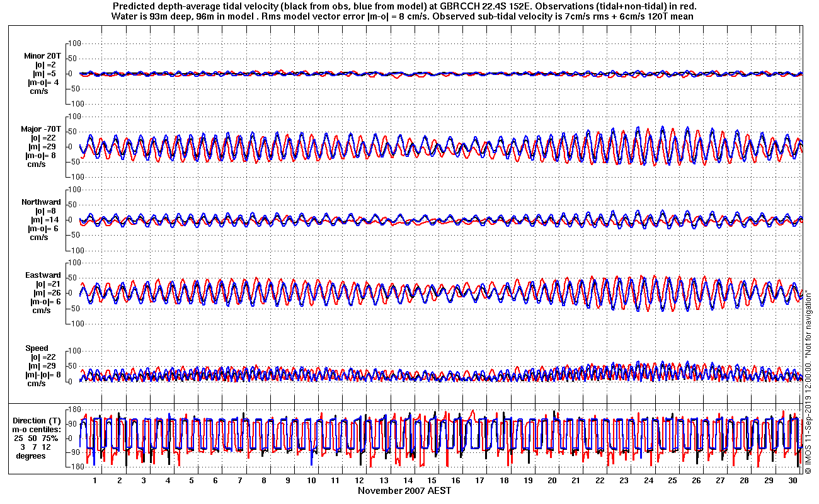Click the '100' y-axis tick of the Speed panel

pyautogui.click(x=75, y=350)
